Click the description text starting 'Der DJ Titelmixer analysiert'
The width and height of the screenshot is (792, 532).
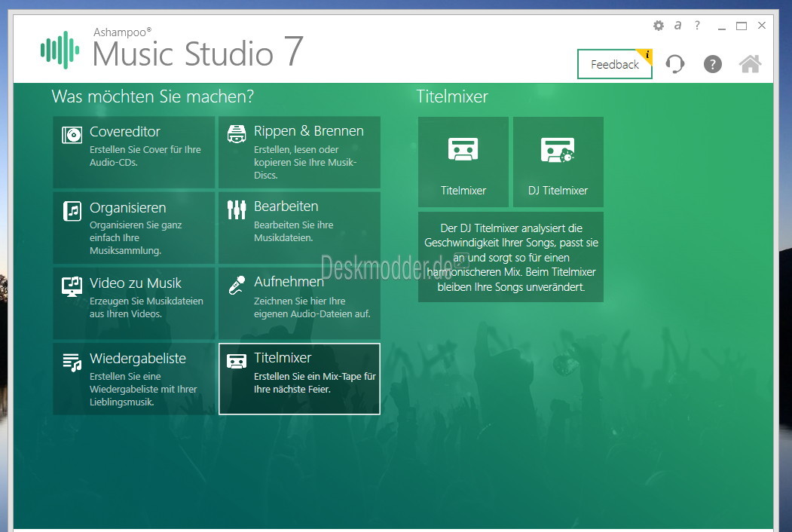click(x=511, y=257)
